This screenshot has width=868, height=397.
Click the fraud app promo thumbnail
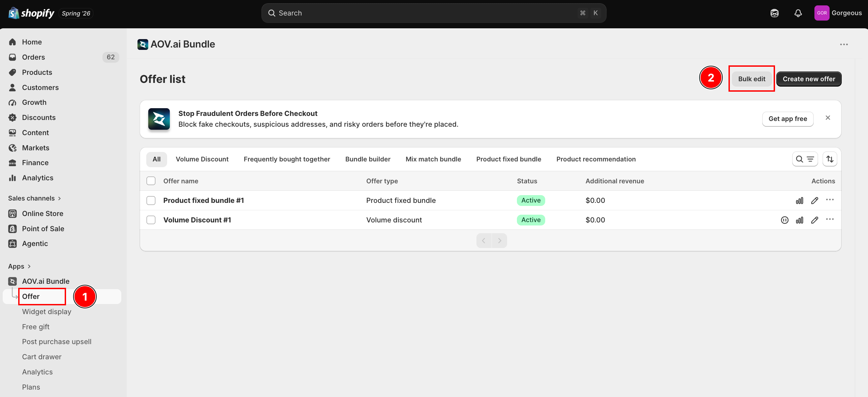coord(159,119)
